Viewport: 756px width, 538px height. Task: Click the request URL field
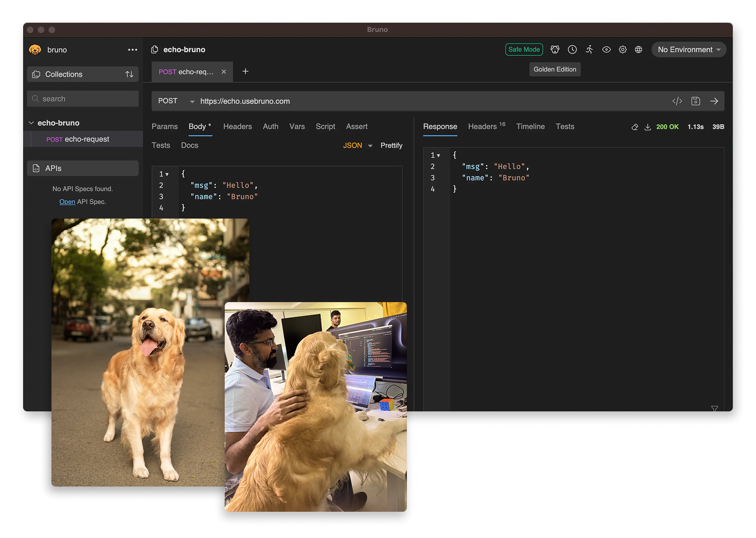430,101
